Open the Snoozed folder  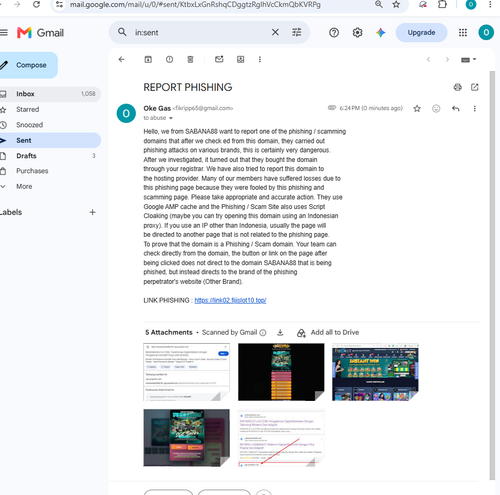click(50, 125)
